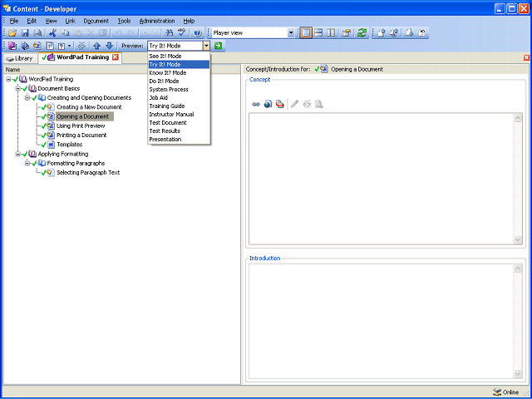Click the Check In document icon
Viewport: 532px width, 399px height.
[382, 33]
